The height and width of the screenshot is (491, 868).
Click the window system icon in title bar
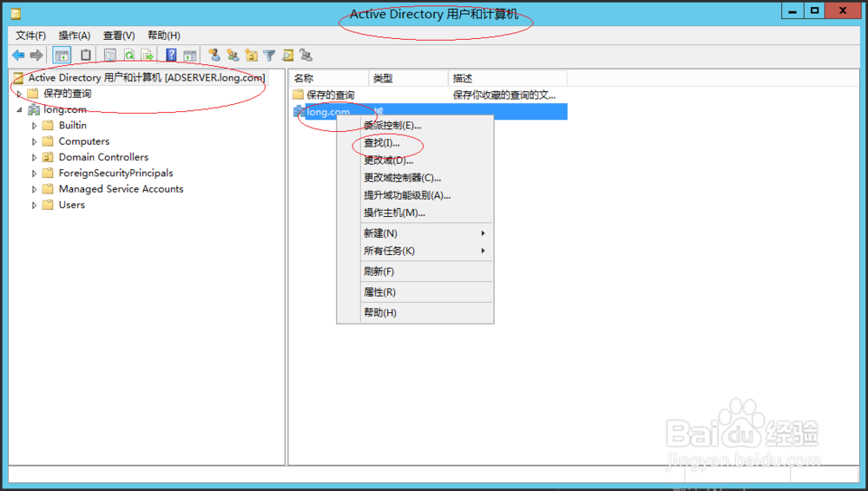click(x=16, y=14)
